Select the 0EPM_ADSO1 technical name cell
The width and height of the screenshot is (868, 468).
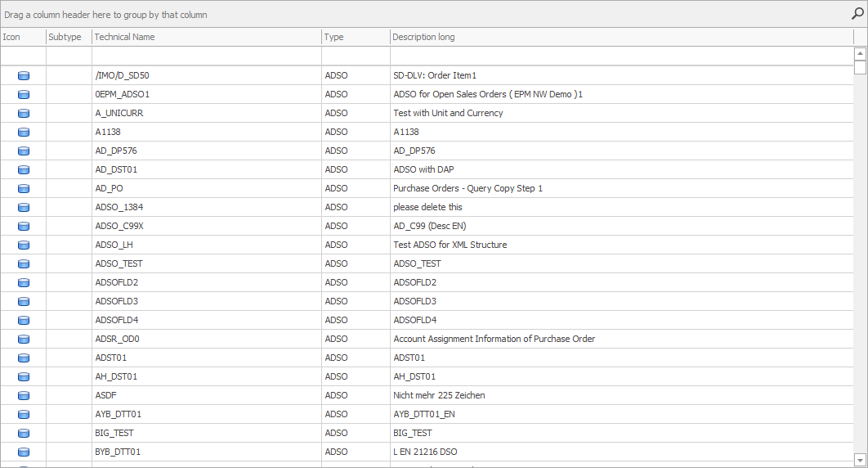coord(123,95)
